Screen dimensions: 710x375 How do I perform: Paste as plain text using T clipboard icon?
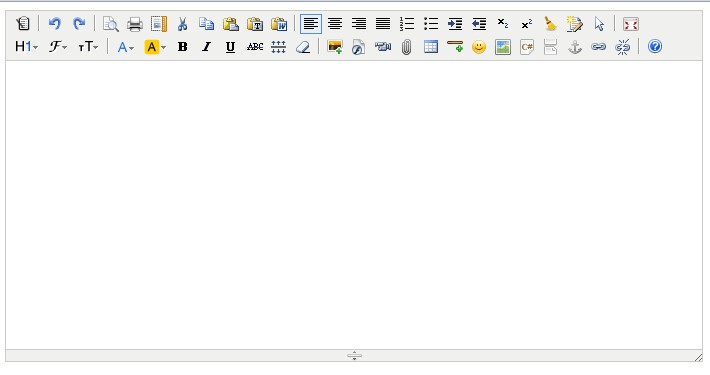(x=255, y=24)
